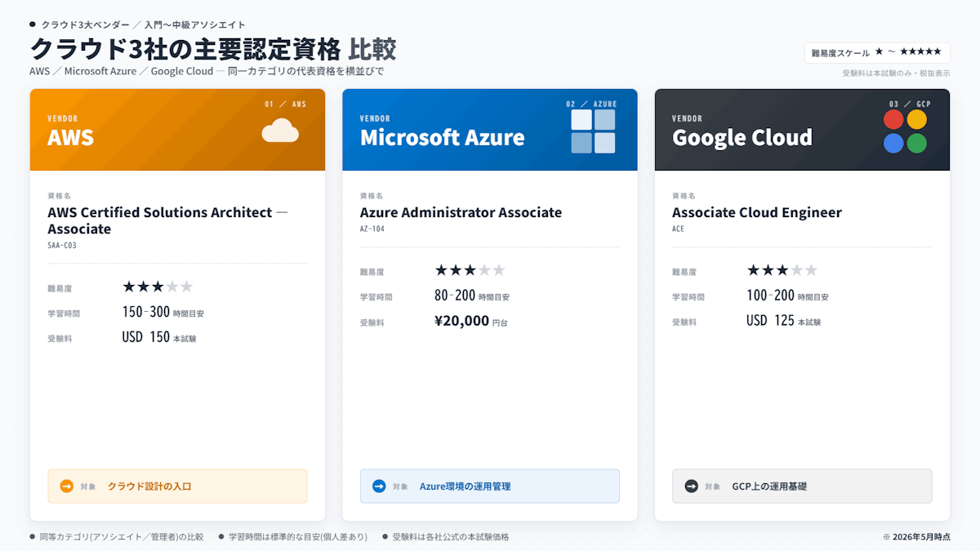Click the blue arrow icon beside Azure環境の運用管理
980x551 pixels.
(379, 487)
